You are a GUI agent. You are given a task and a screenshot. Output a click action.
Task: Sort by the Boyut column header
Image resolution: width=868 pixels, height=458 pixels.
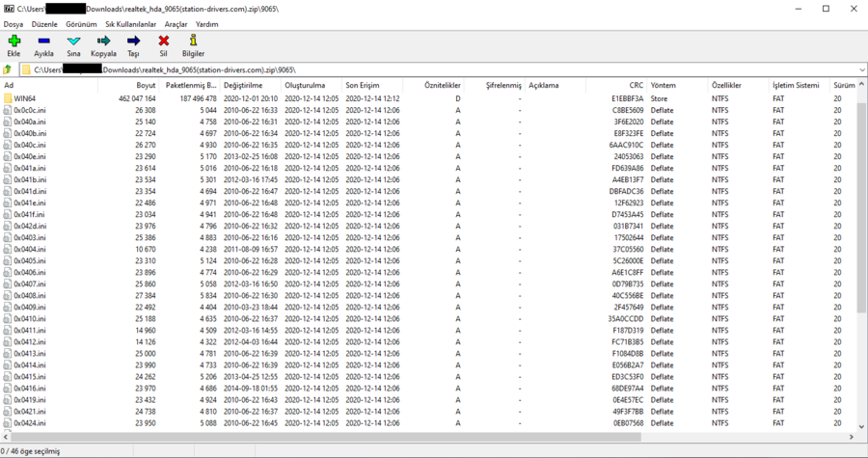(x=128, y=86)
